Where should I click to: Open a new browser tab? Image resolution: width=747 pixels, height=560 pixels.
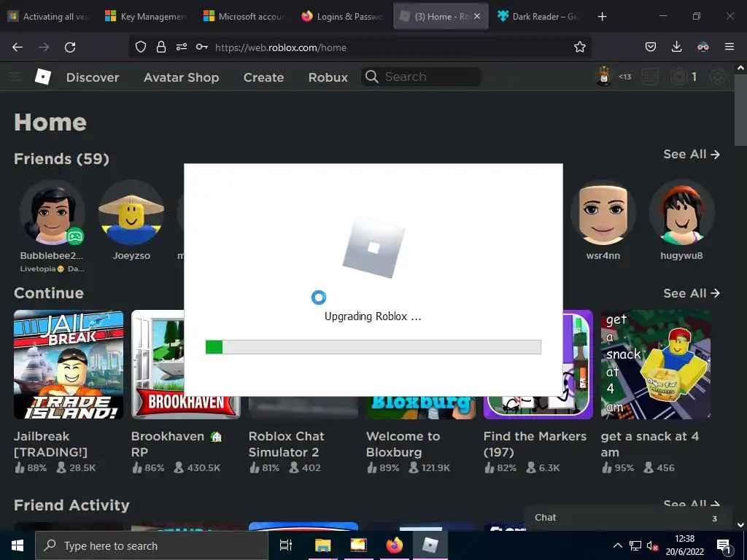pos(602,17)
